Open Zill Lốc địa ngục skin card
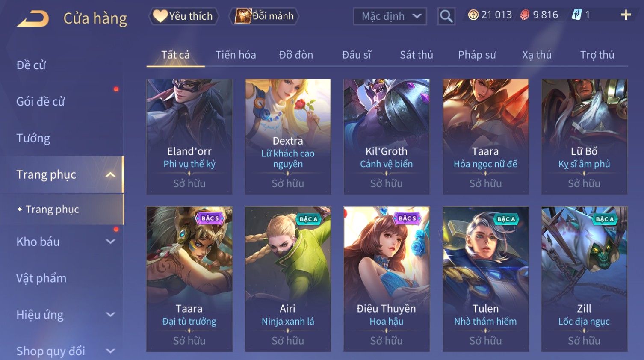This screenshot has width=644, height=360. pyautogui.click(x=584, y=279)
